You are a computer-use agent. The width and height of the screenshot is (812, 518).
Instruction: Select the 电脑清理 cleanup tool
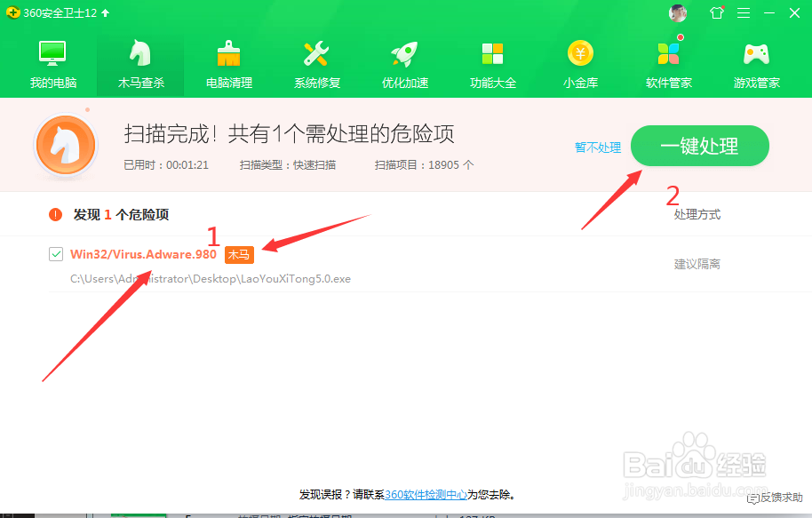(x=228, y=62)
